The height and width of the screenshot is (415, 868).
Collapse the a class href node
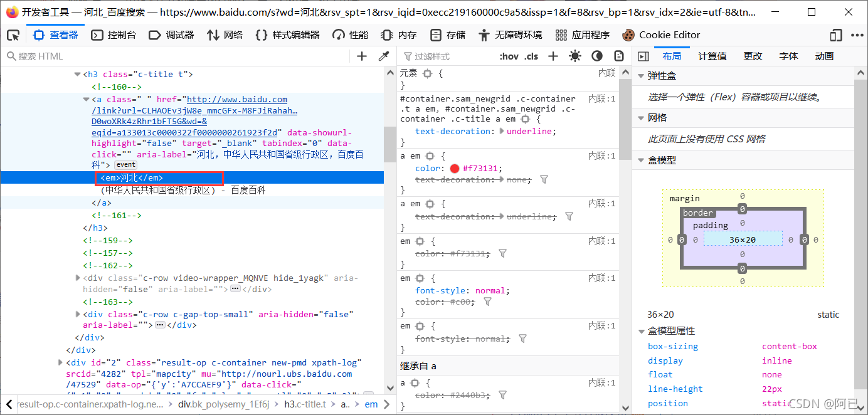[x=87, y=99]
